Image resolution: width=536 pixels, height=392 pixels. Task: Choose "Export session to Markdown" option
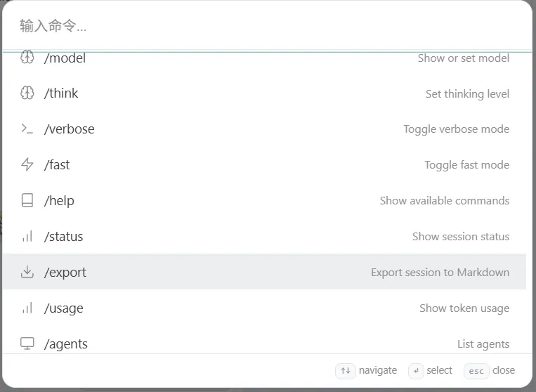pos(440,273)
